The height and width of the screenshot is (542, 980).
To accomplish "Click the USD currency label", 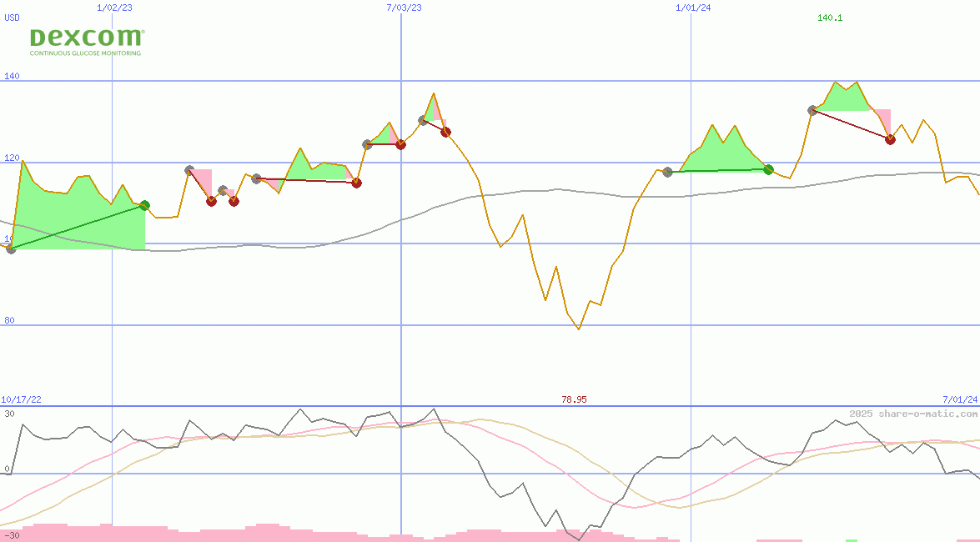I will pyautogui.click(x=13, y=18).
